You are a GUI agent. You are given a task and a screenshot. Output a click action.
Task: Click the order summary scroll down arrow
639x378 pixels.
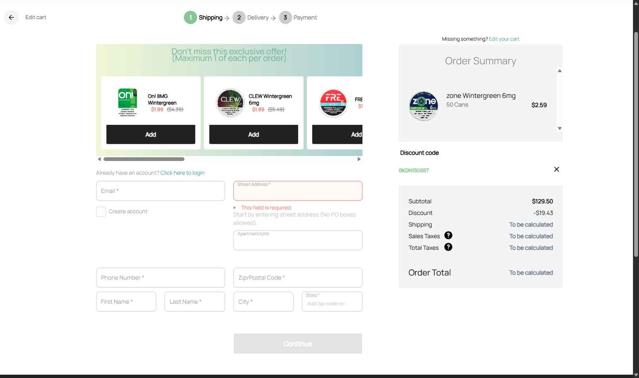click(x=560, y=128)
